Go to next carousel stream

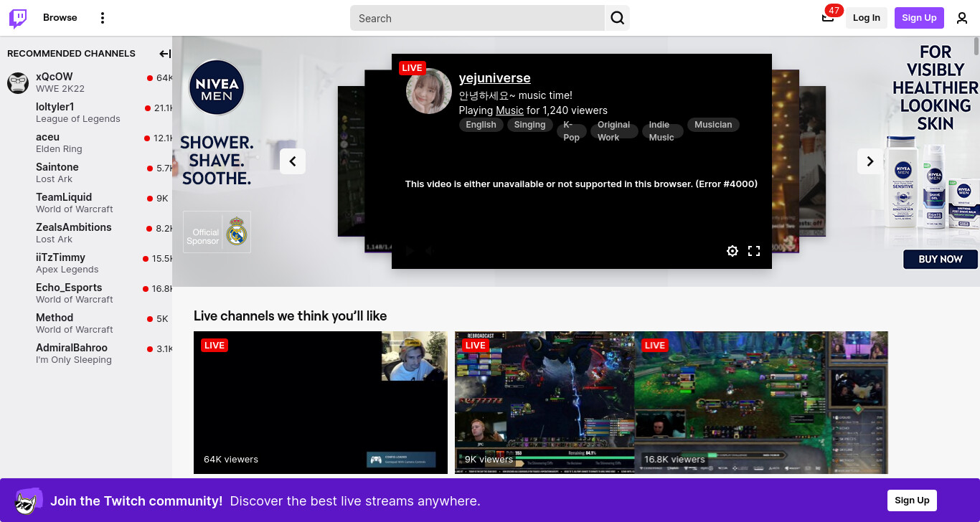[x=870, y=161]
